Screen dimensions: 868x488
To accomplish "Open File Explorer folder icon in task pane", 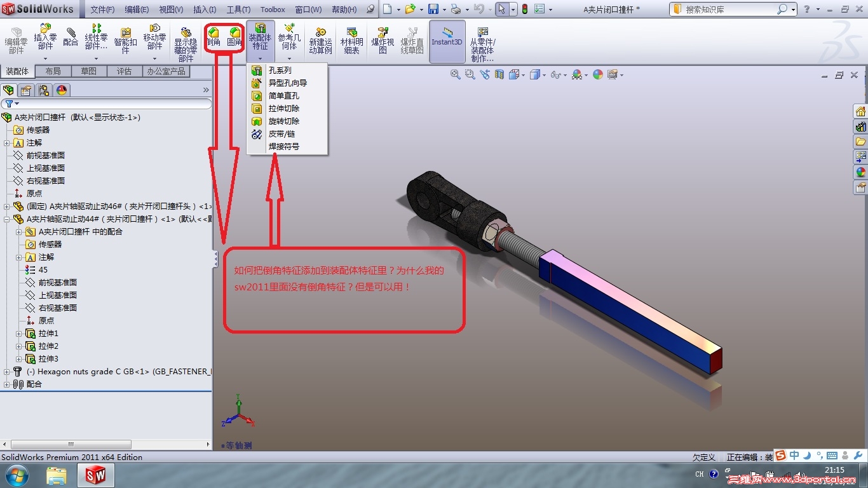I will [x=861, y=141].
